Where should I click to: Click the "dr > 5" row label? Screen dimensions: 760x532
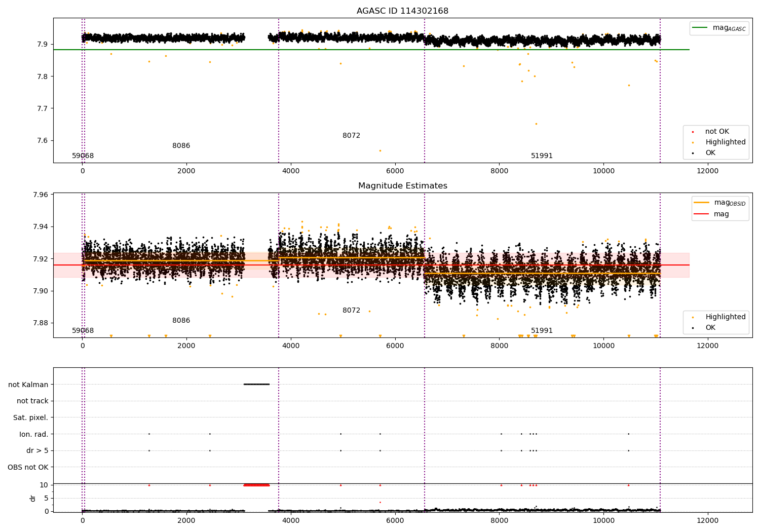tap(37, 450)
